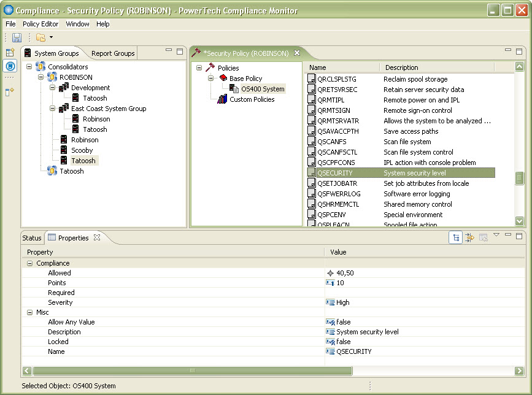Viewport: 532px width, 395px height.
Task: Open the File menu
Action: (x=10, y=24)
